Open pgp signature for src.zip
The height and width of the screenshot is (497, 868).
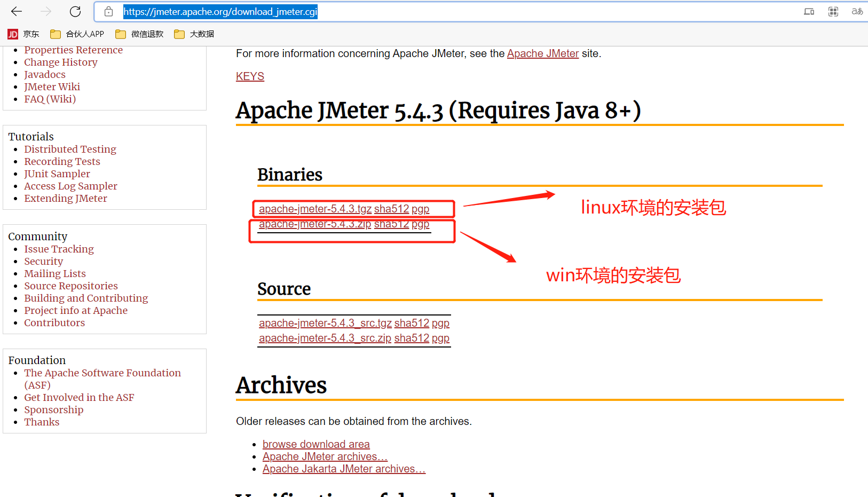click(x=440, y=338)
